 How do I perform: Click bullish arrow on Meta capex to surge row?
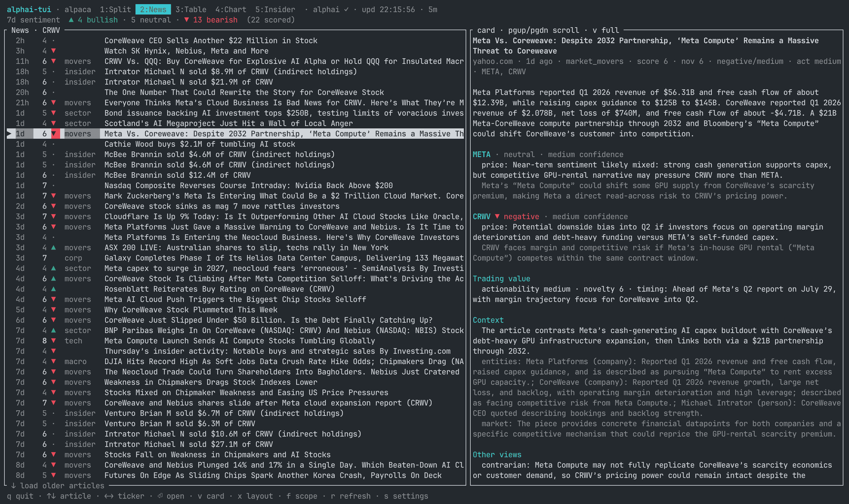(53, 269)
